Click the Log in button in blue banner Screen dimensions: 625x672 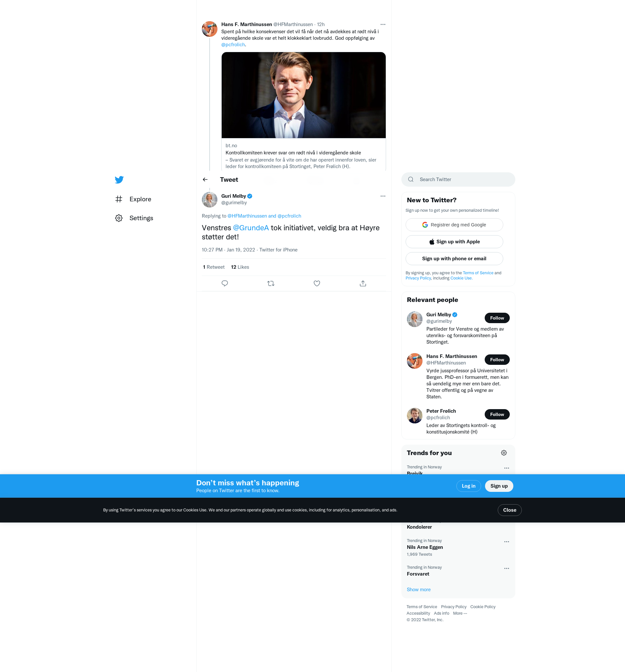point(468,486)
